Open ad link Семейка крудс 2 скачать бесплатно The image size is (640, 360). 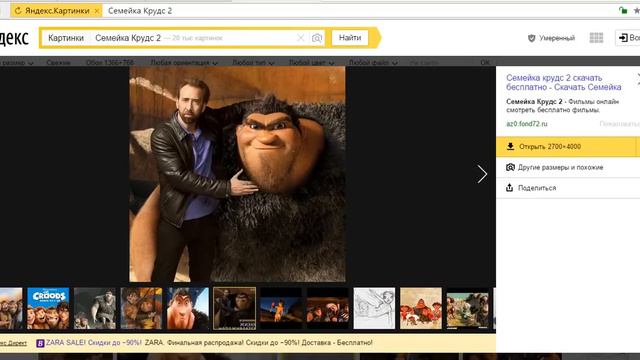pos(564,82)
